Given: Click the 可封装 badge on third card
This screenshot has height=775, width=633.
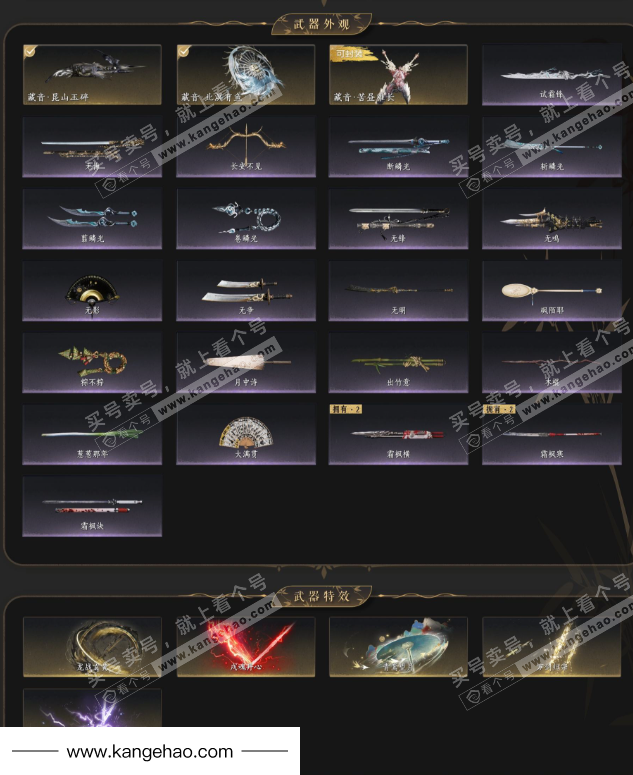Looking at the screenshot, I should pos(349,53).
